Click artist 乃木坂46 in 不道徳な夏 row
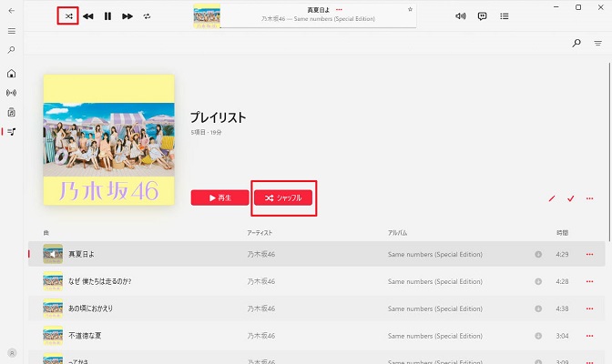This screenshot has width=612, height=364. [x=261, y=337]
